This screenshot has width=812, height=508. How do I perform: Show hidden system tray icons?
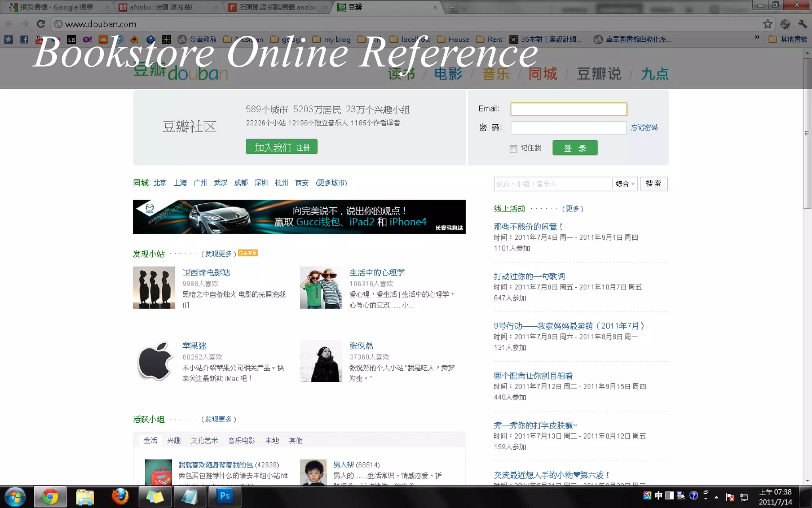pyautogui.click(x=716, y=497)
